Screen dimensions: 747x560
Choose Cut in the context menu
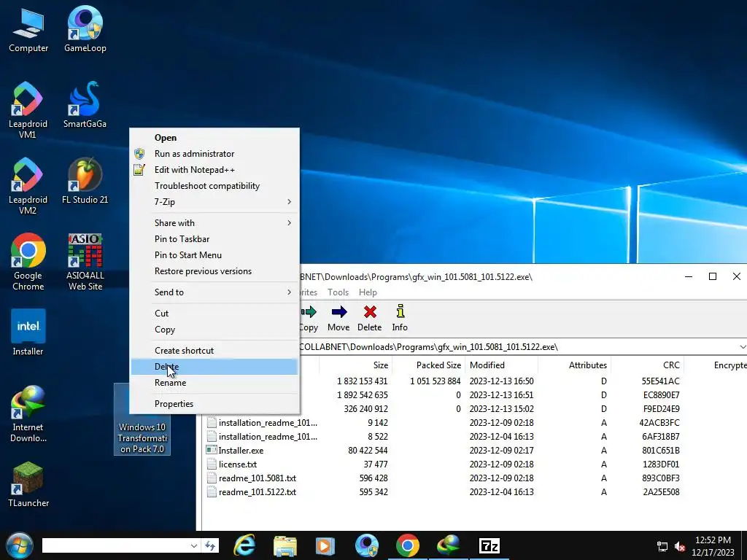[x=214, y=314]
